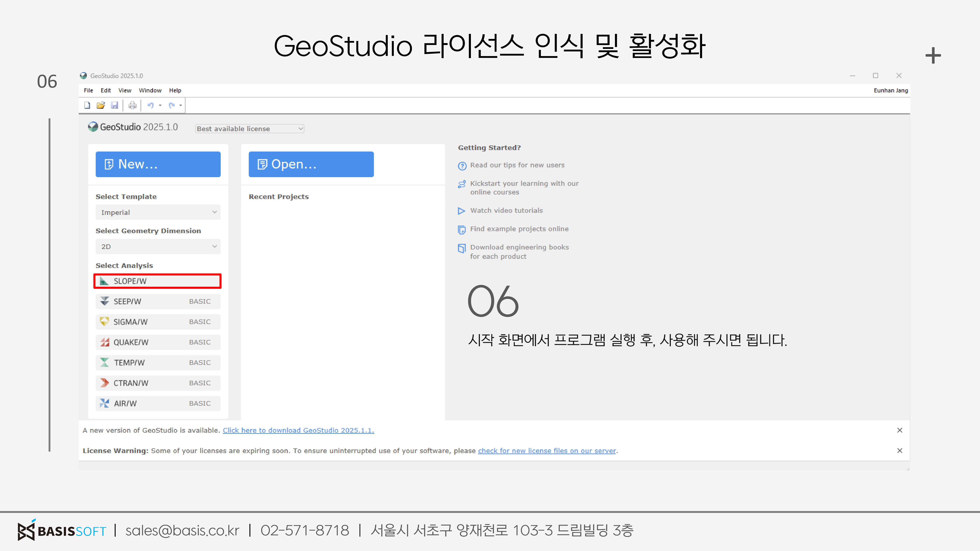The height and width of the screenshot is (551, 980).
Task: Select the TEMP/W analysis icon
Action: (x=105, y=362)
